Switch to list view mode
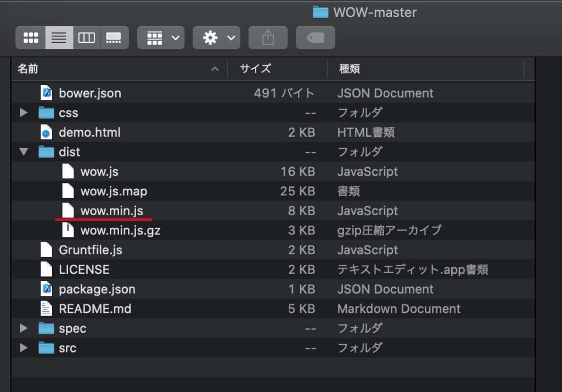 [x=58, y=37]
